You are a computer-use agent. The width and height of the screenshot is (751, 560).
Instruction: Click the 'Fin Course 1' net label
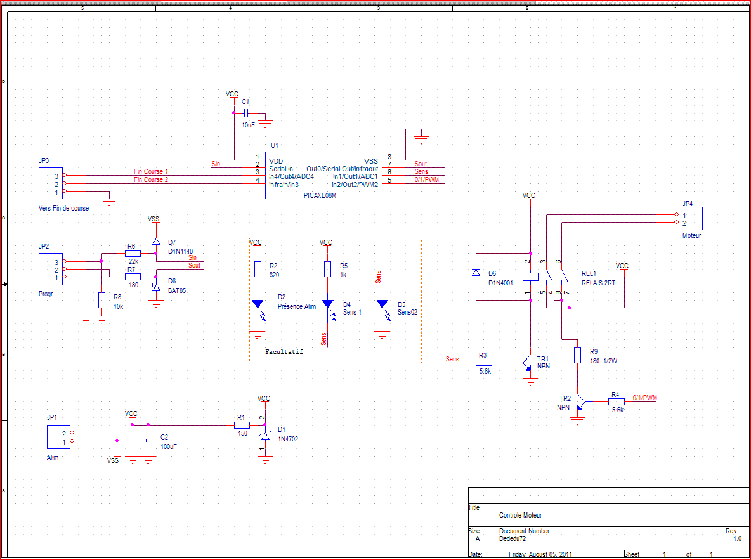[x=151, y=171]
